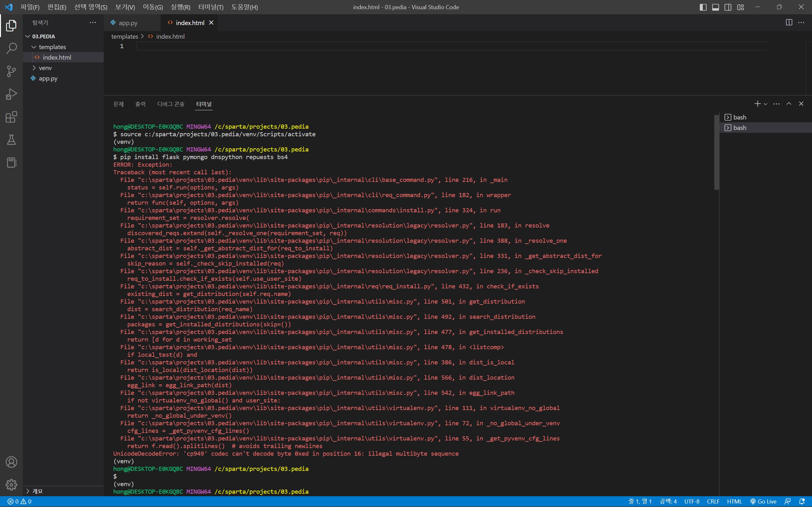This screenshot has height=507, width=812.
Task: Open the Search view in activity bar
Action: point(11,48)
